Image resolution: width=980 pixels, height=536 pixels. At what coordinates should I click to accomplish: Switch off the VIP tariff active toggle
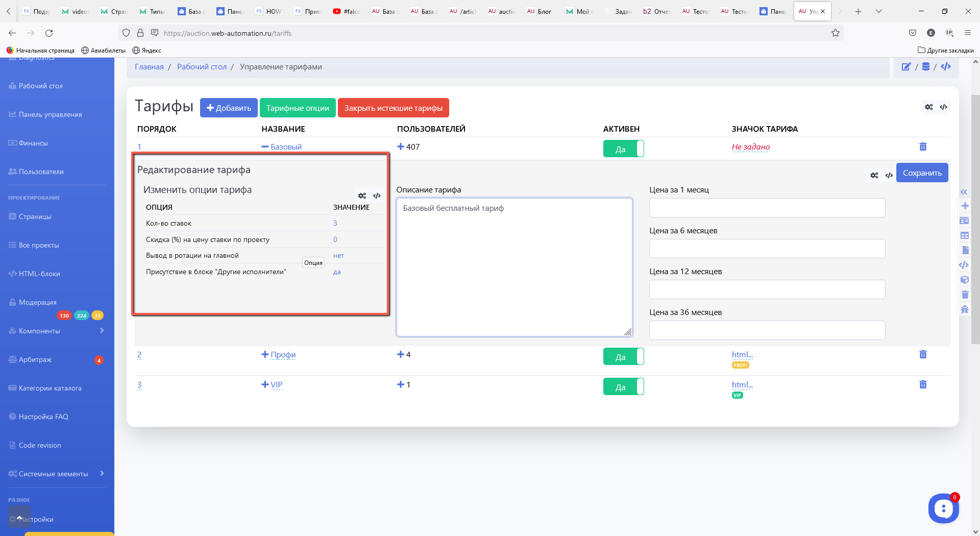coord(623,387)
